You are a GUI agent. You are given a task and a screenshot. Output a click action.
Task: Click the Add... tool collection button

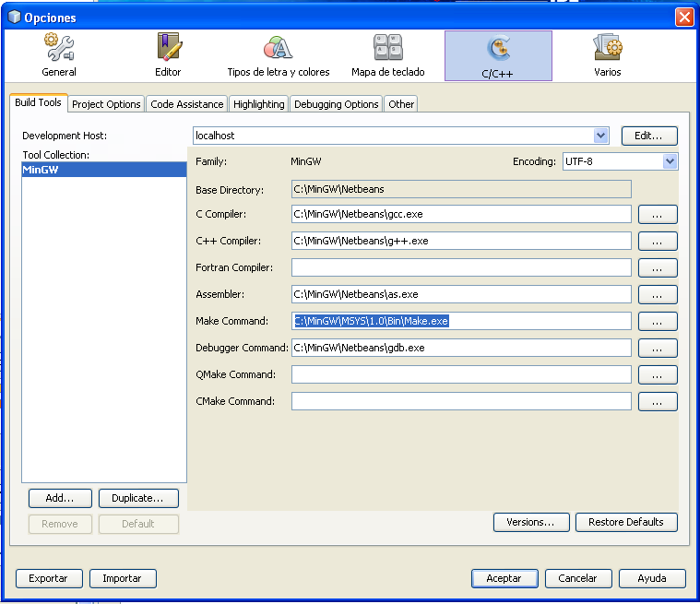(x=60, y=498)
